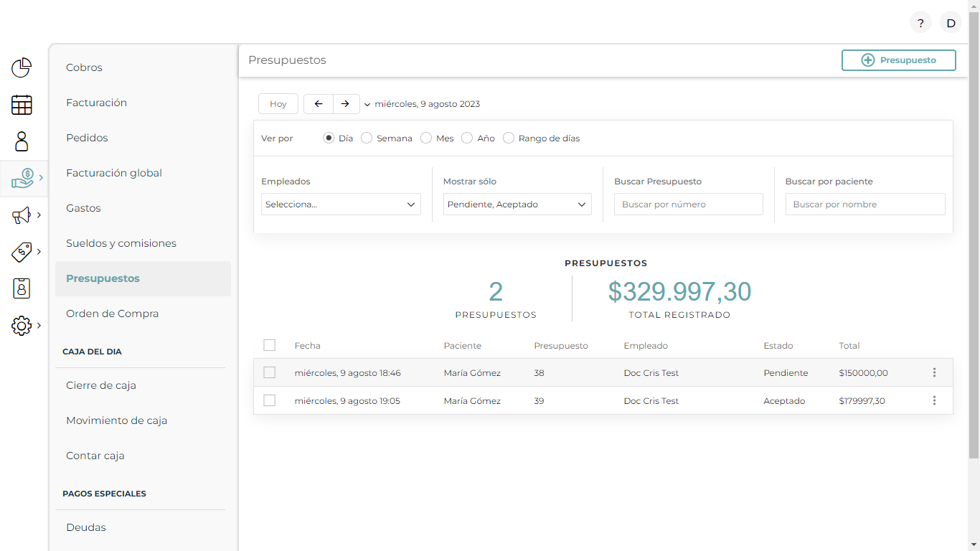Select Presupuestos in the side menu
Image resolution: width=980 pixels, height=551 pixels.
(143, 278)
